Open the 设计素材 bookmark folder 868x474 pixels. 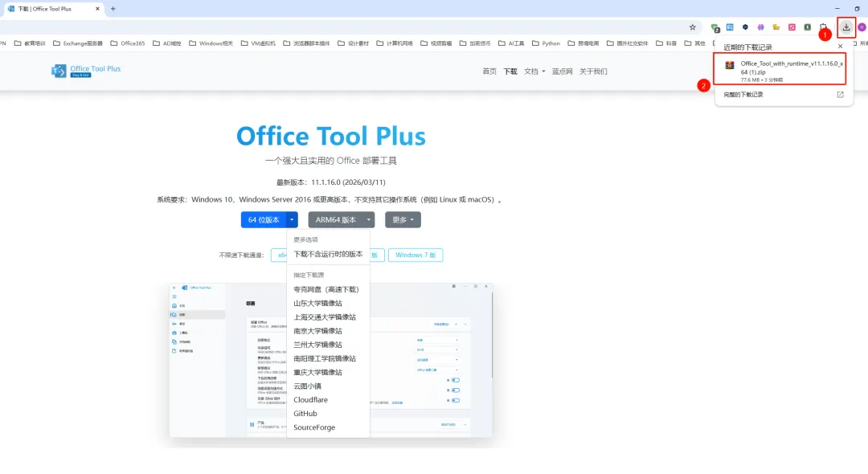coord(353,43)
